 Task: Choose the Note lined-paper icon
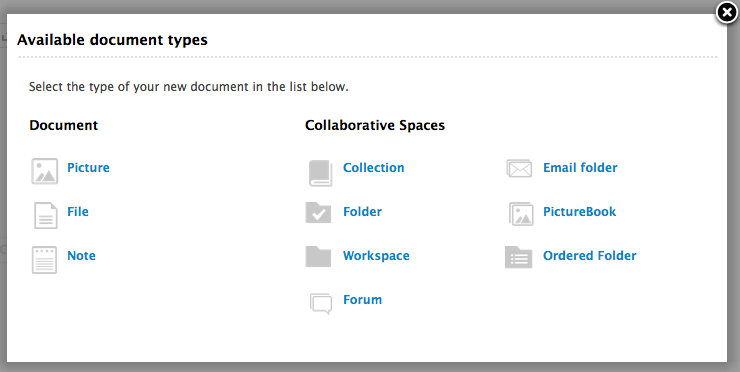(x=44, y=260)
